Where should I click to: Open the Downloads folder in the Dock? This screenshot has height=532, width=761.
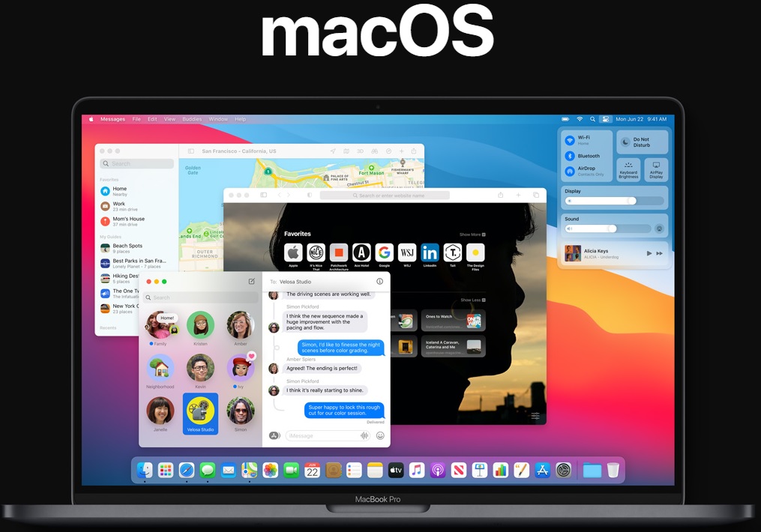(x=592, y=470)
